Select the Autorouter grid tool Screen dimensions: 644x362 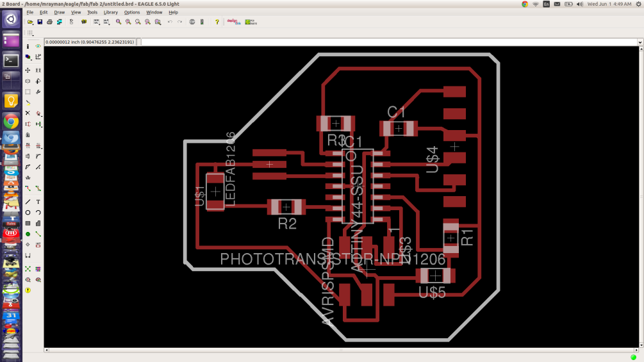click(x=38, y=269)
